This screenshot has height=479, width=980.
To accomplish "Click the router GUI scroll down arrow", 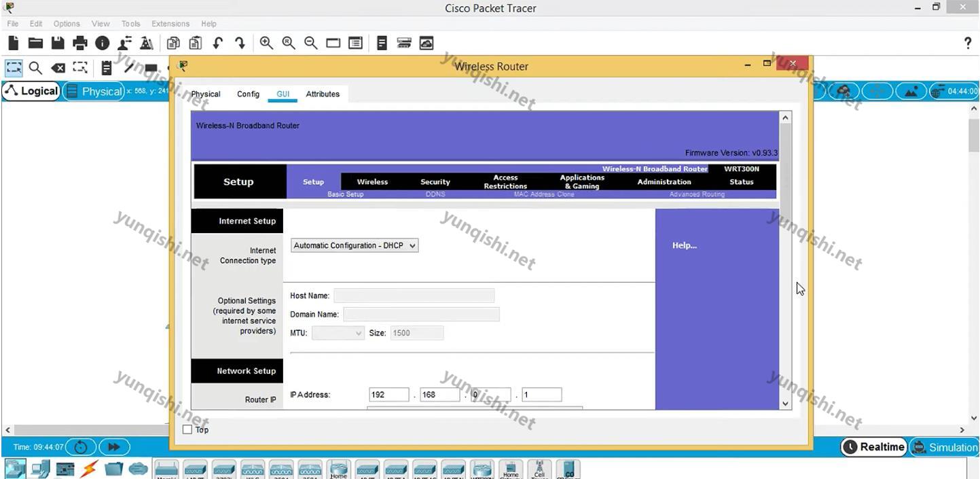I will tap(786, 404).
